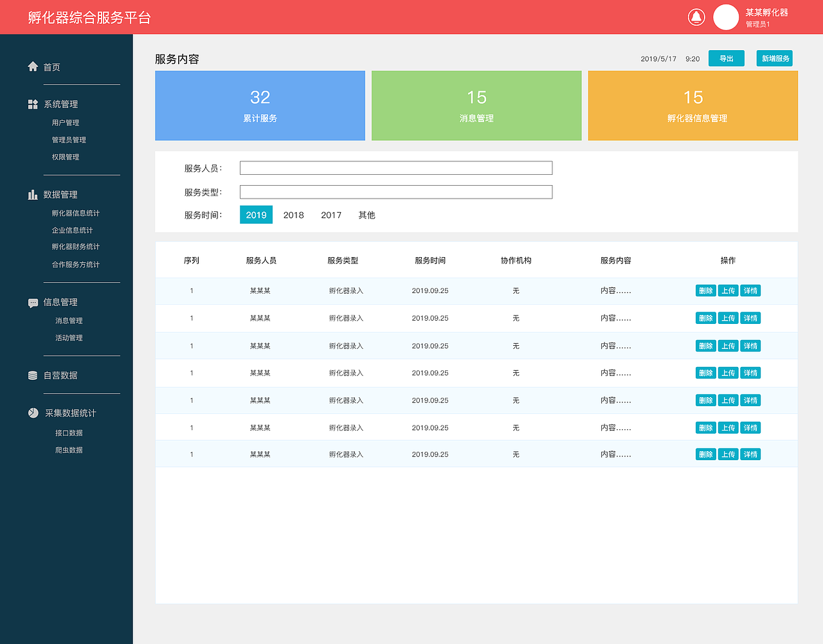Screen dimensions: 823x644
Task: Focus the 服务人员 input field
Action: pyautogui.click(x=396, y=168)
